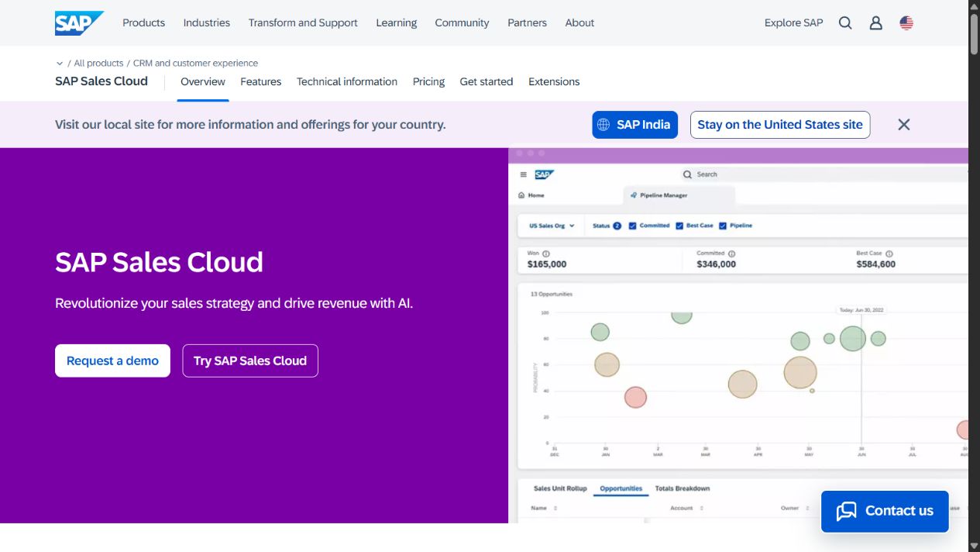Click the Pipeline Manager dashboard screenshot
Viewport: 980px width, 552px height.
pyautogui.click(x=738, y=335)
